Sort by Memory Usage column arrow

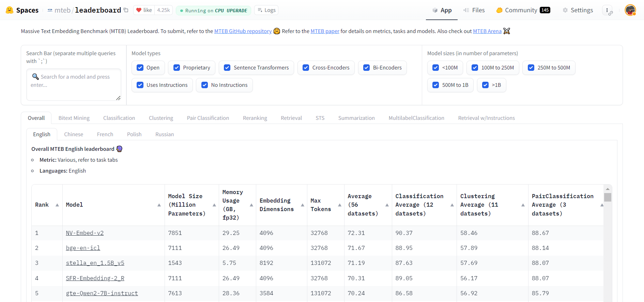coord(251,205)
